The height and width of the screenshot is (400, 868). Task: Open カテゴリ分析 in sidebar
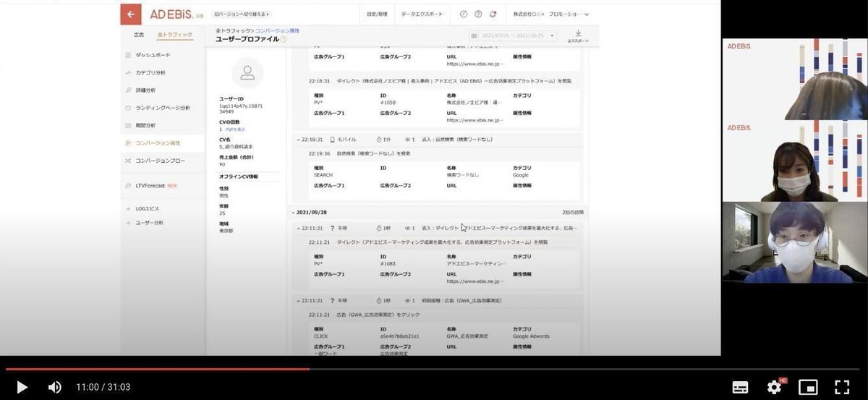150,72
